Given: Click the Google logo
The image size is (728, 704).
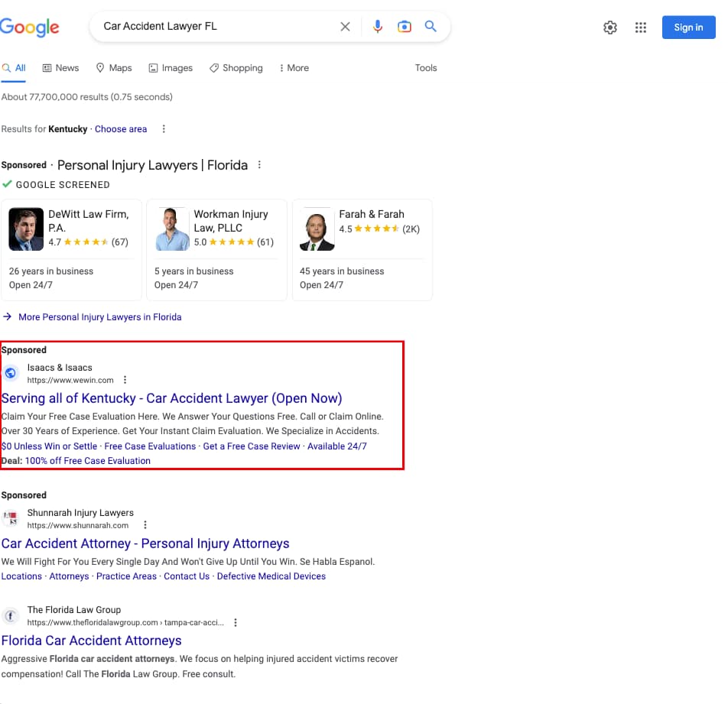Looking at the screenshot, I should point(30,28).
